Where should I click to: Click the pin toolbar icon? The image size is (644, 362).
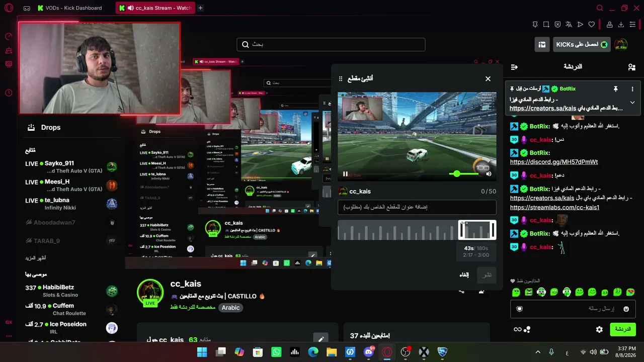pyautogui.click(x=535, y=24)
